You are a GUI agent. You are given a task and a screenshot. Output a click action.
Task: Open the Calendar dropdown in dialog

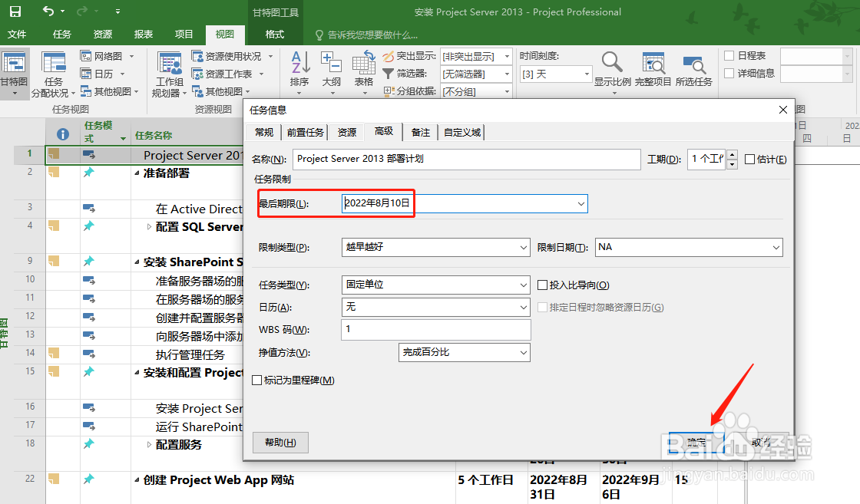point(523,308)
